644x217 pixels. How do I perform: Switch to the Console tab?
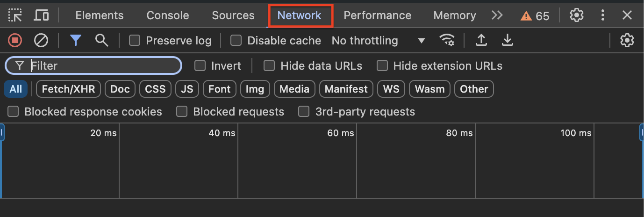168,15
